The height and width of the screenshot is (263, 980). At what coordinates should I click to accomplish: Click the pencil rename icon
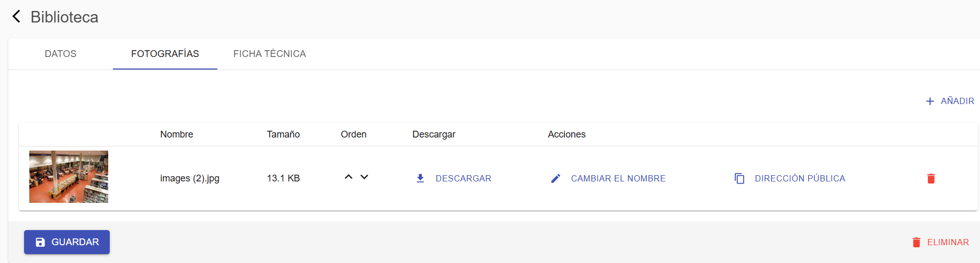556,178
